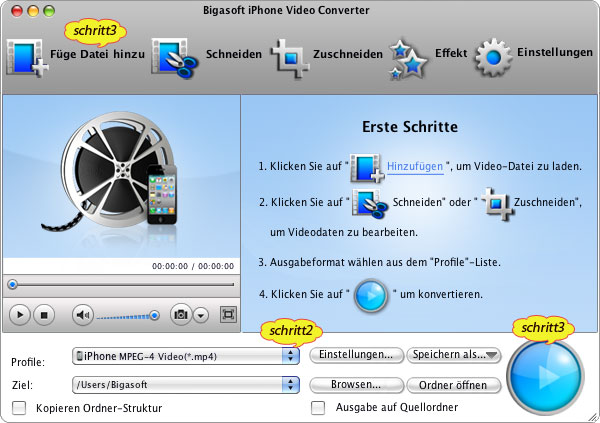Open the Effekt stars icon

408,59
